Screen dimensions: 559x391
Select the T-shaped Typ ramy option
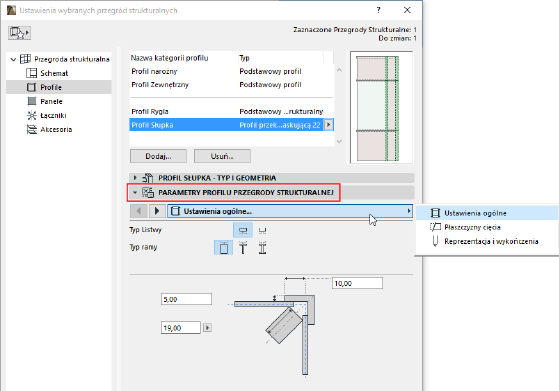(243, 248)
